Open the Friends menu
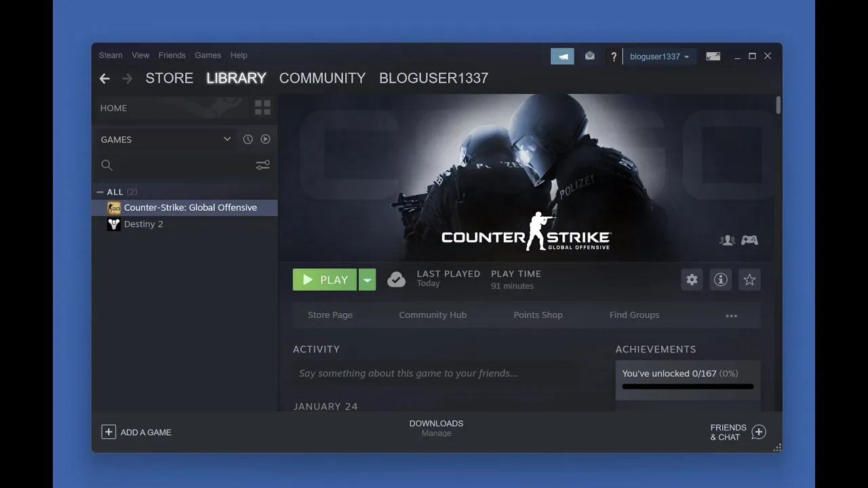 coord(172,56)
